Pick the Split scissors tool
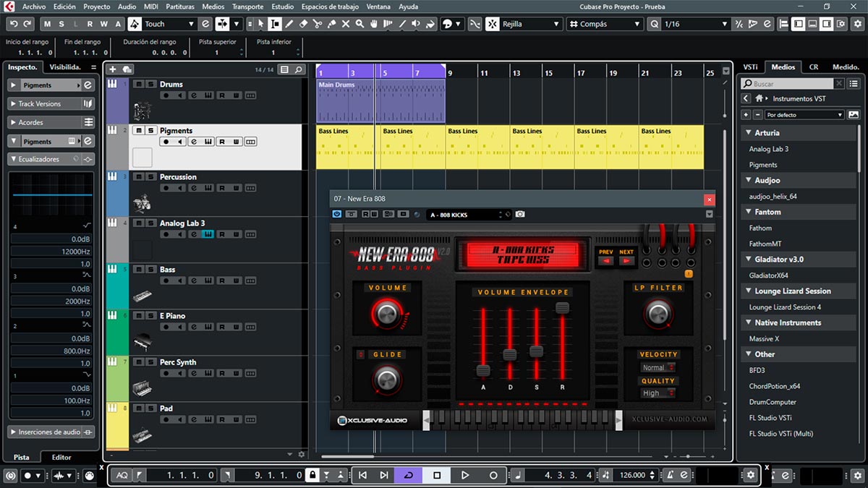 click(318, 24)
